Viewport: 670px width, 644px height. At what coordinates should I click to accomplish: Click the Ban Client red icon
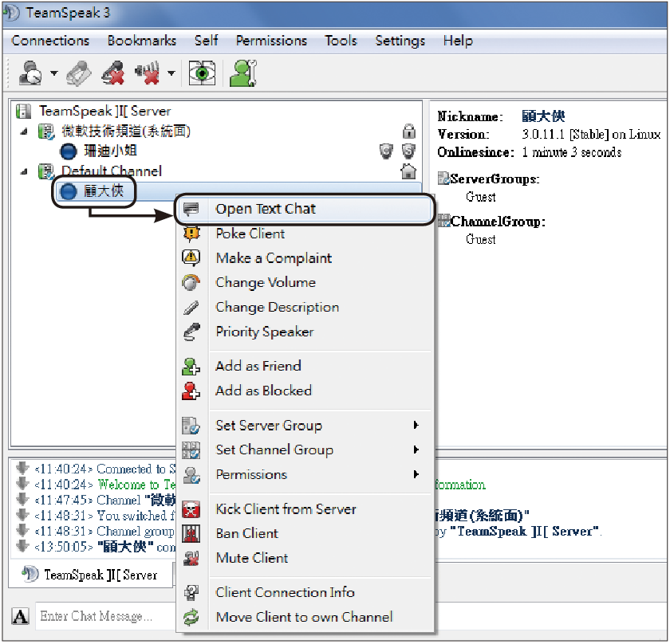pos(191,533)
